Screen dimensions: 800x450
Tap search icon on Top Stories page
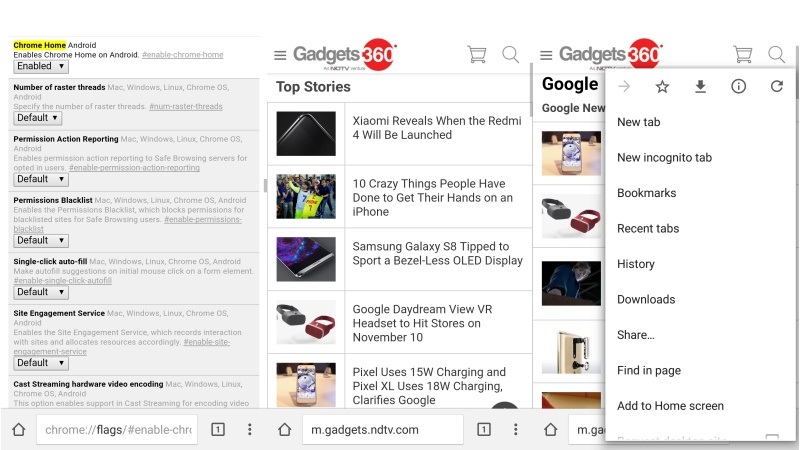coord(511,54)
